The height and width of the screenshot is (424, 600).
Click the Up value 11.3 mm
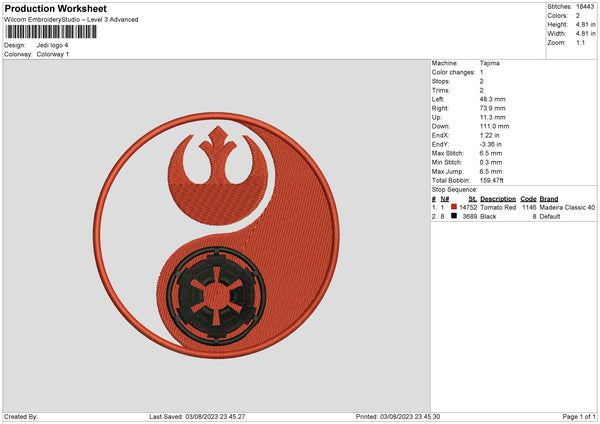point(492,117)
